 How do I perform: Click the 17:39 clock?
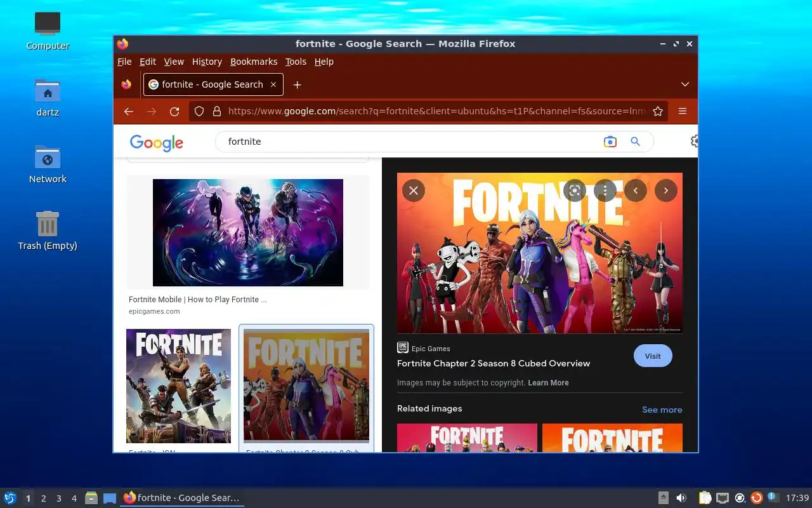[x=797, y=498]
